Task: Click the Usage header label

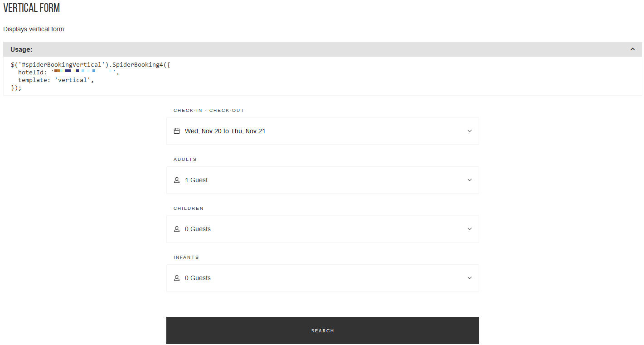Action: tap(21, 49)
